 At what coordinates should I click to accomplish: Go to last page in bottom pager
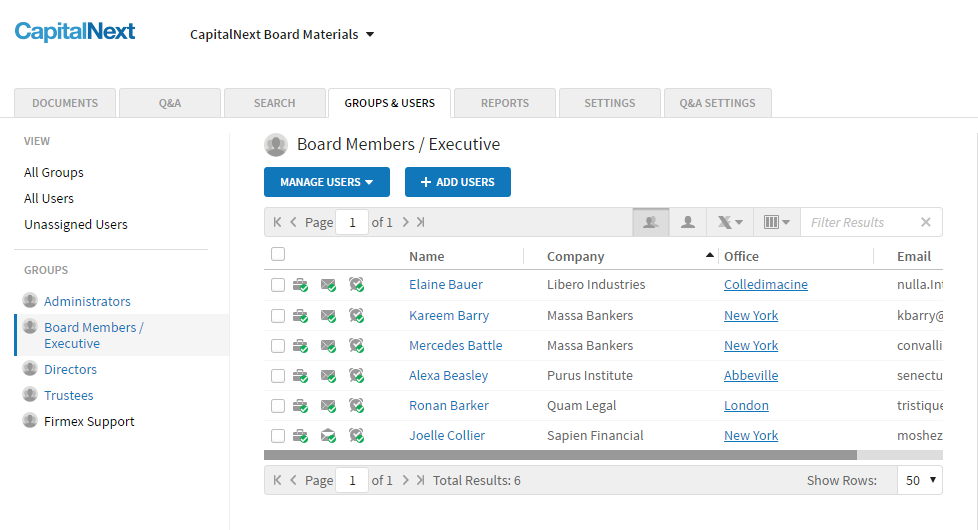pos(421,480)
